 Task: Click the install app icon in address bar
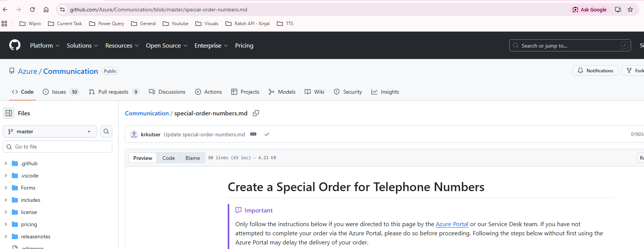pos(618,10)
